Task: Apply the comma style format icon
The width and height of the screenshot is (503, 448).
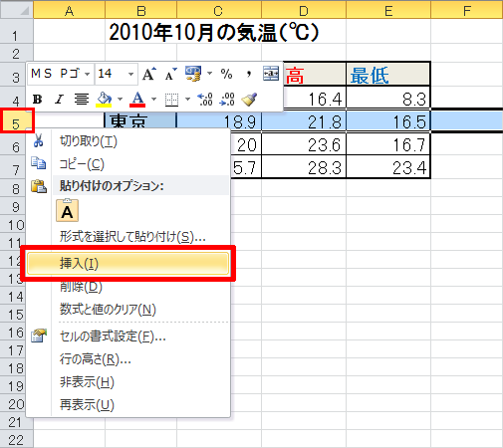Action: pos(249,74)
